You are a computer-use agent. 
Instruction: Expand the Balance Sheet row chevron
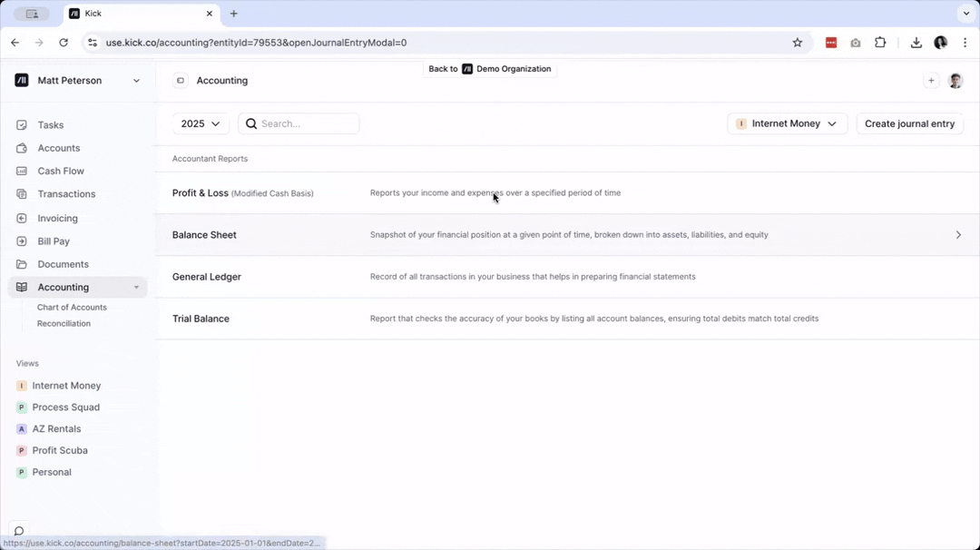pyautogui.click(x=958, y=234)
